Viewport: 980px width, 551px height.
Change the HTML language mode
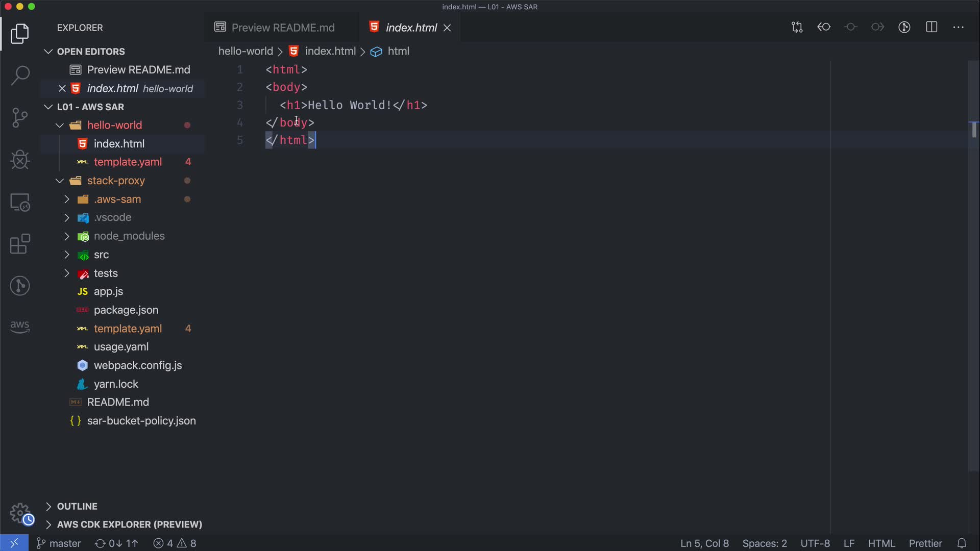pos(881,543)
